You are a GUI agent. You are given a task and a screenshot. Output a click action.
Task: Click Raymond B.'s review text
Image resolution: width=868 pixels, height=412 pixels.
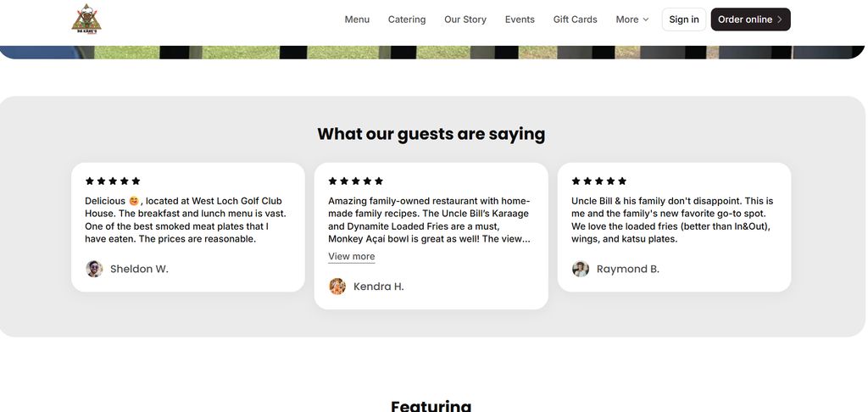coord(672,220)
